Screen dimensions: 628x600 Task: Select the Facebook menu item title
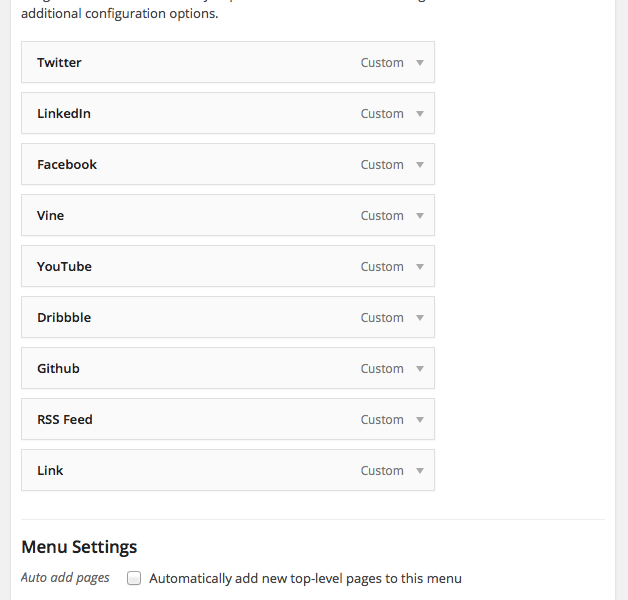tap(67, 165)
